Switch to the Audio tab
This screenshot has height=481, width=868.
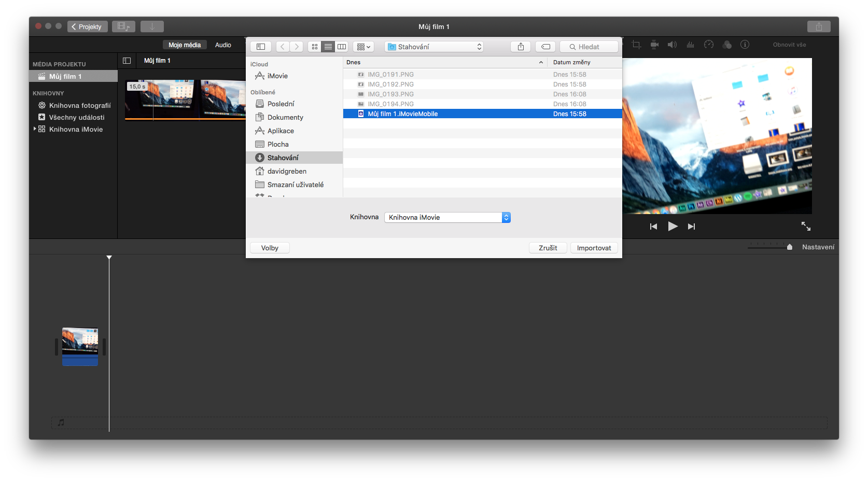pyautogui.click(x=223, y=45)
